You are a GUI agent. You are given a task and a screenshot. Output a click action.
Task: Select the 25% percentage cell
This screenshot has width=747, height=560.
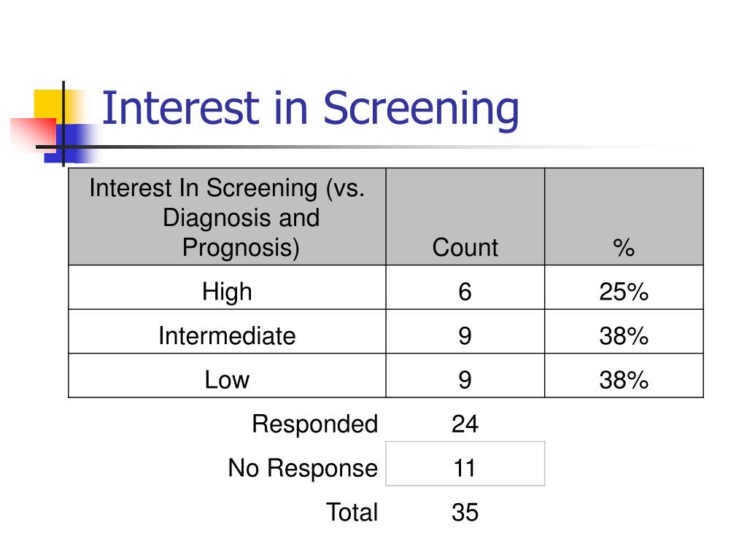pyautogui.click(x=624, y=287)
